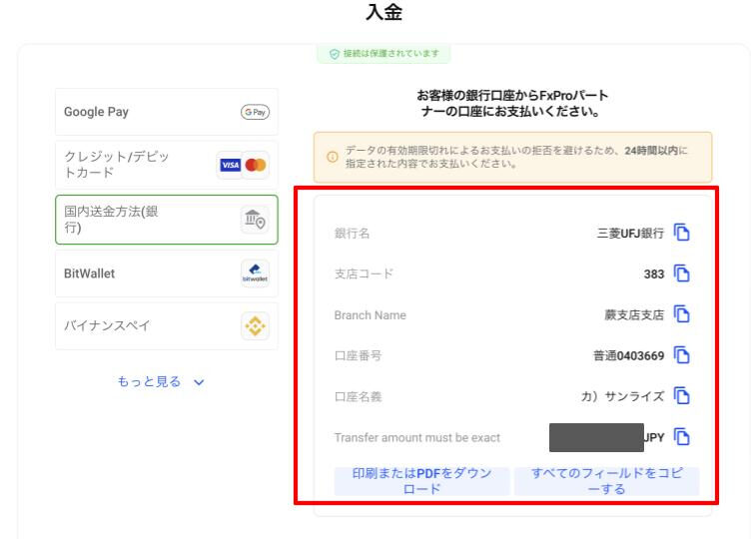The image size is (756, 539).
Task: Click すべてのフィールドをコピーする button
Action: [x=606, y=481]
